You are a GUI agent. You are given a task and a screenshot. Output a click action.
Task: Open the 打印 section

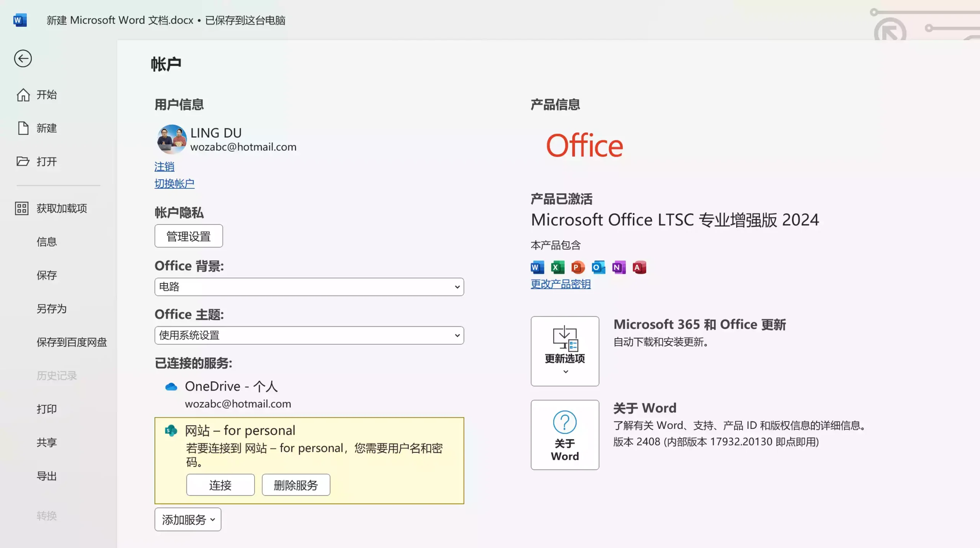click(46, 409)
